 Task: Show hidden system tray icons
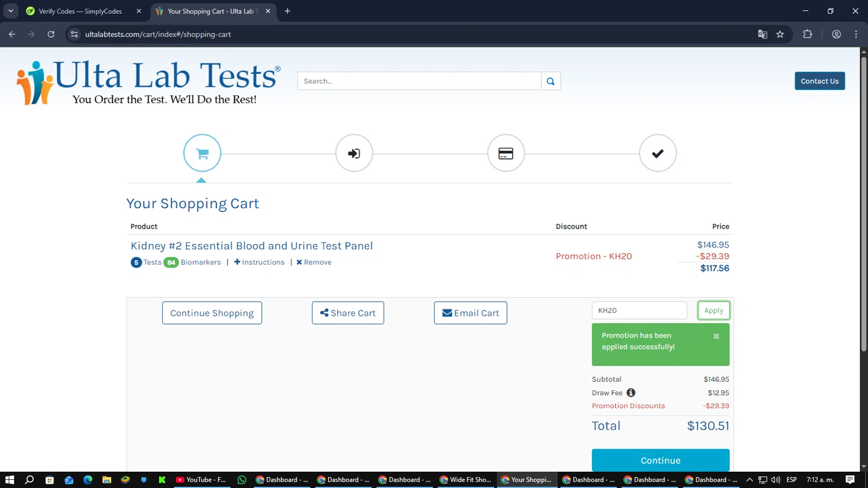749,480
